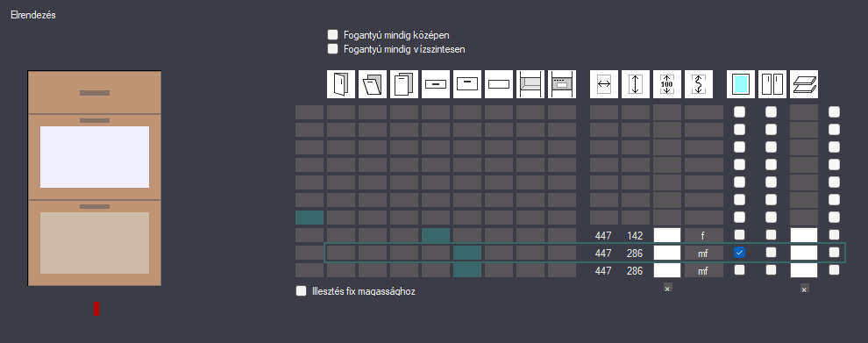Viewport: 868px width, 343px height.
Task: Toggle Fogantyú mindig vízszintesen checkbox
Action: point(332,49)
